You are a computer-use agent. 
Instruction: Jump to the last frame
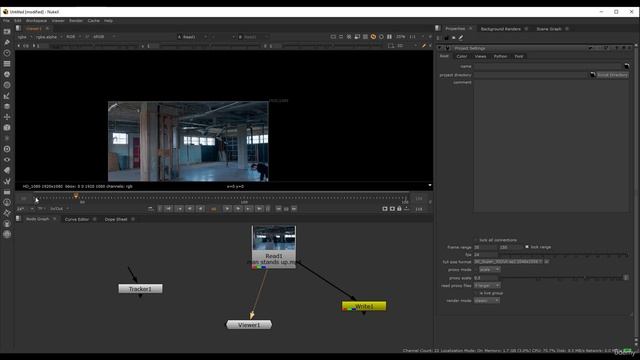259,209
